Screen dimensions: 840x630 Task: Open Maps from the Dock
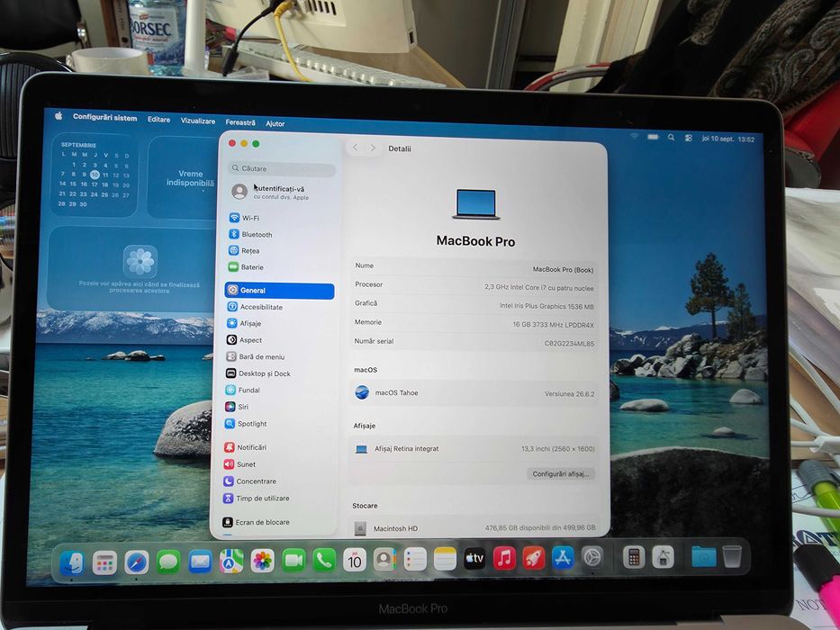(231, 562)
